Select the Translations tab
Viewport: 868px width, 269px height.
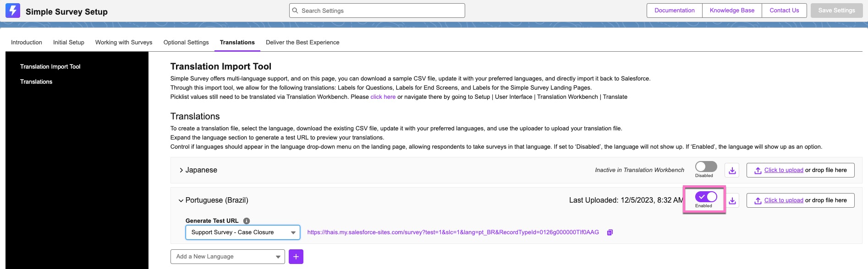click(x=237, y=43)
